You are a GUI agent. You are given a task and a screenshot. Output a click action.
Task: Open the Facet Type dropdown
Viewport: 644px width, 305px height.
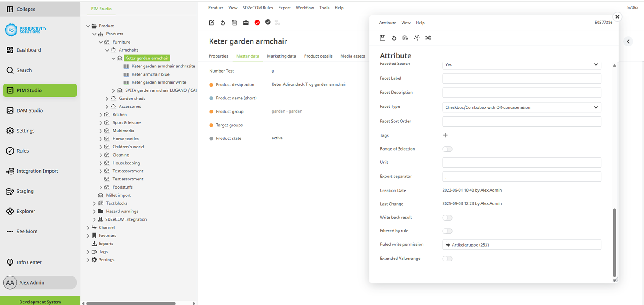pyautogui.click(x=522, y=107)
